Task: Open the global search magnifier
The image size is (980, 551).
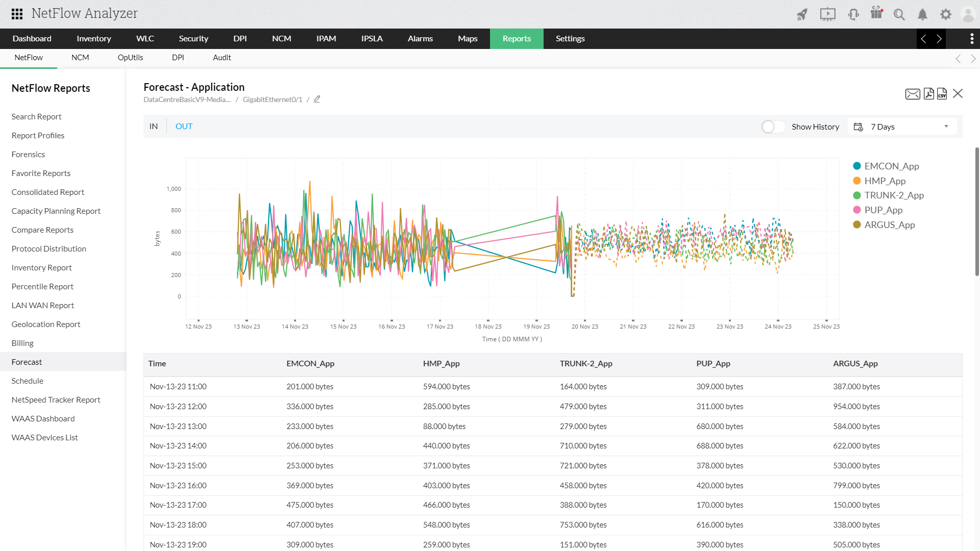Action: click(899, 14)
